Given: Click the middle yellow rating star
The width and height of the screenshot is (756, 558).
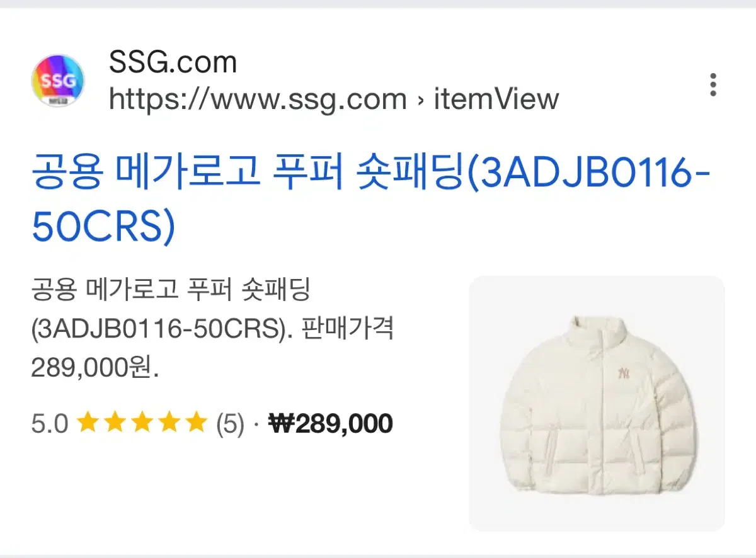Looking at the screenshot, I should tap(142, 423).
